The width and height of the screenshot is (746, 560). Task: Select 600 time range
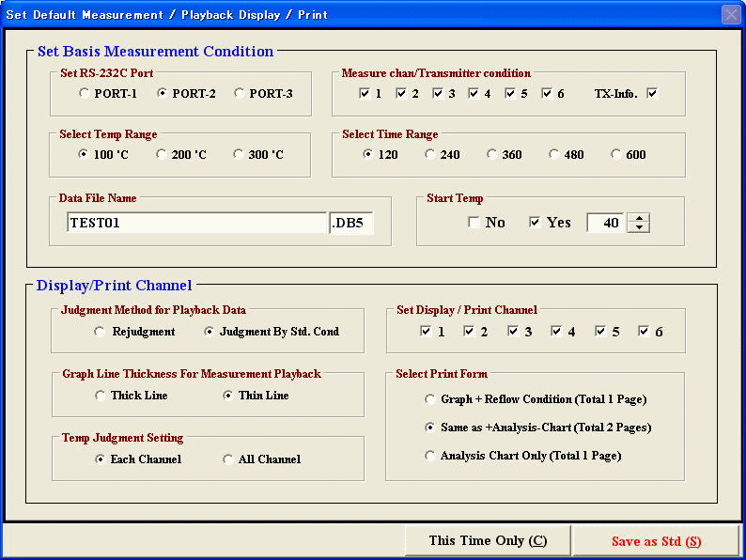point(615,154)
